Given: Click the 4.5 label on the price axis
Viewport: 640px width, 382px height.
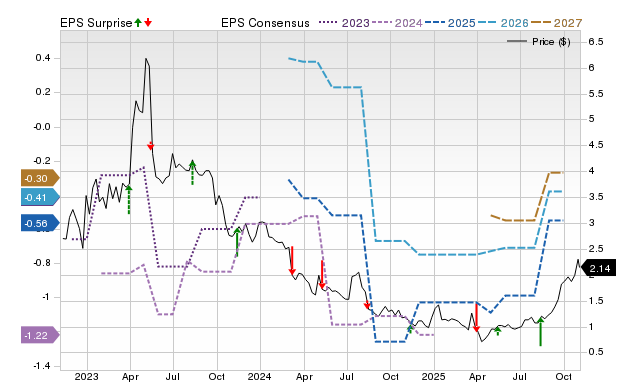Looking at the screenshot, I should pyautogui.click(x=596, y=145).
